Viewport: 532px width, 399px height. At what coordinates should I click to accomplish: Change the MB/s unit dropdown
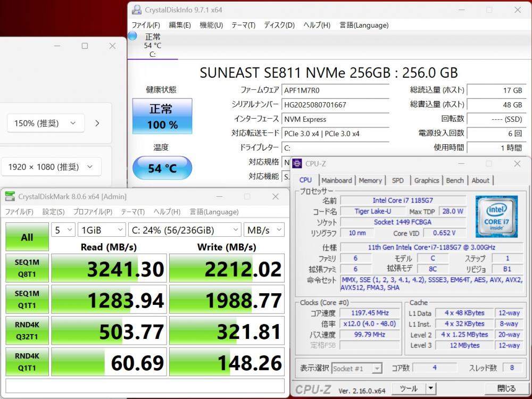click(264, 230)
